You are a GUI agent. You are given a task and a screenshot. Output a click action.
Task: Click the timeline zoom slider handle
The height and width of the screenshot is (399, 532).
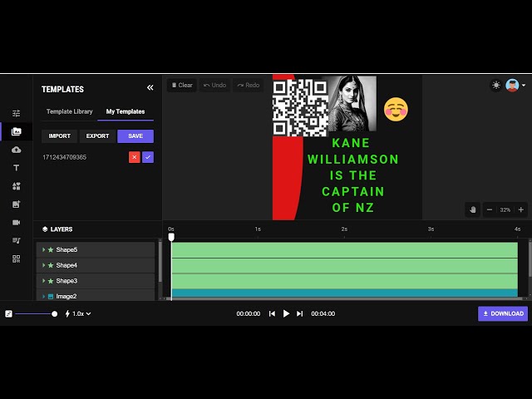click(55, 313)
